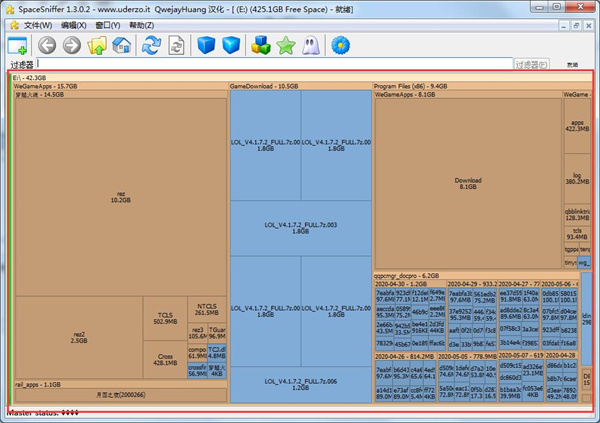Click the New view toolbar icon
Viewport: 600px width, 423px height.
pyautogui.click(x=18, y=45)
